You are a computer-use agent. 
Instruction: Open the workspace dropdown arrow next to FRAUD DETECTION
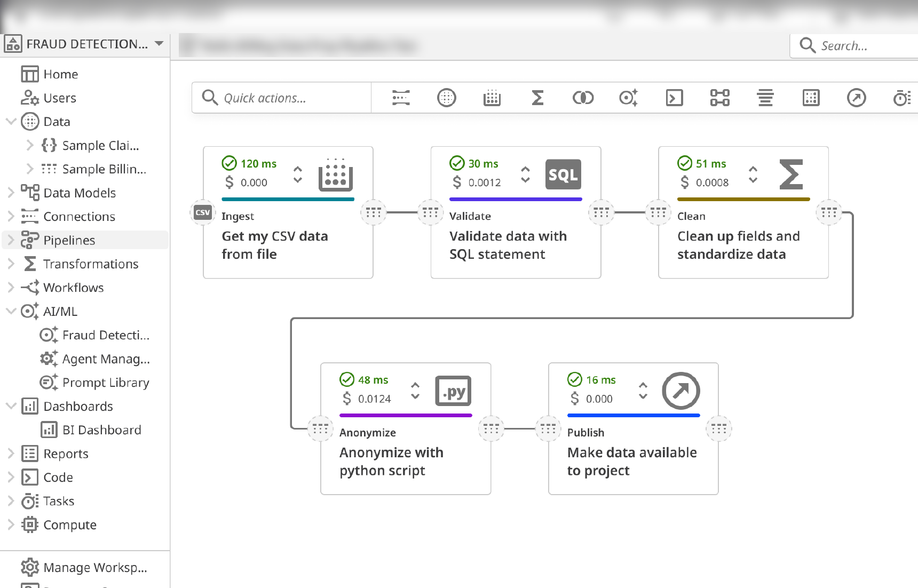[x=159, y=43]
